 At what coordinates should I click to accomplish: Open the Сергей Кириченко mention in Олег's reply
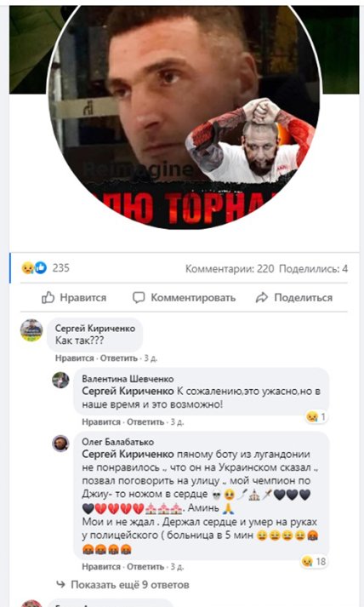click(x=128, y=454)
